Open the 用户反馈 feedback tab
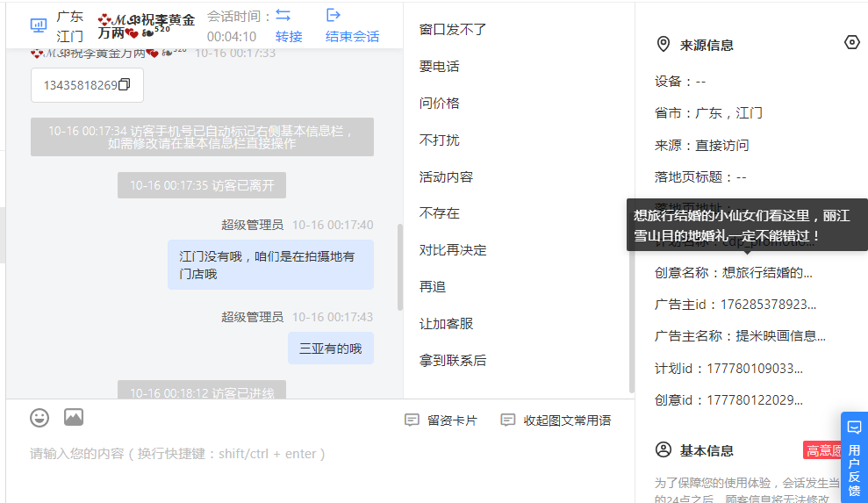Viewport: 868px width, 503px height. click(x=854, y=457)
